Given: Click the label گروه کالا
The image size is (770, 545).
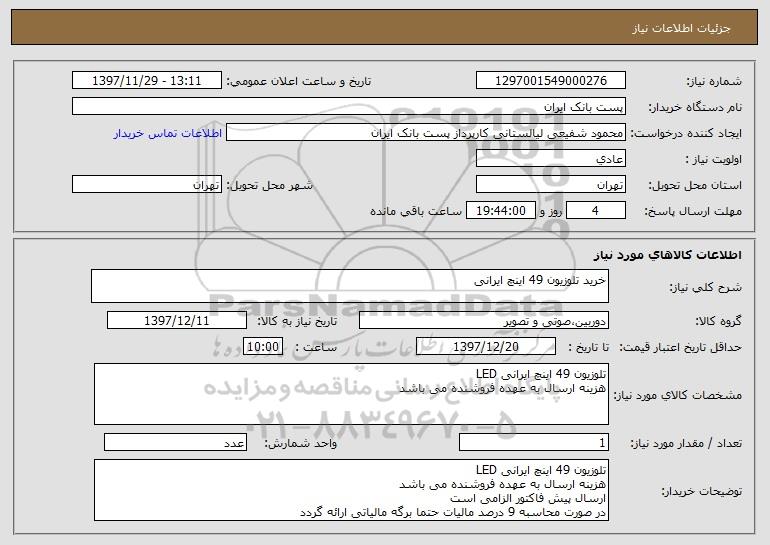Looking at the screenshot, I should (718, 321).
